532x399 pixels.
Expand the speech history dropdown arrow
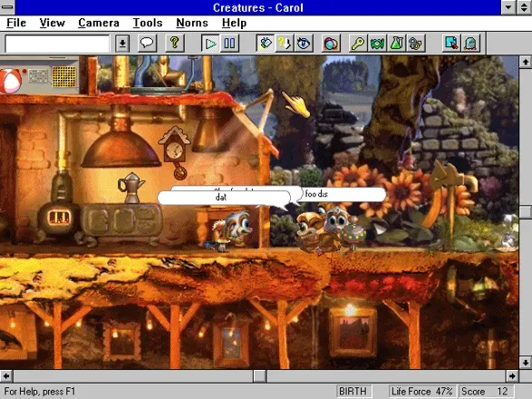point(122,44)
